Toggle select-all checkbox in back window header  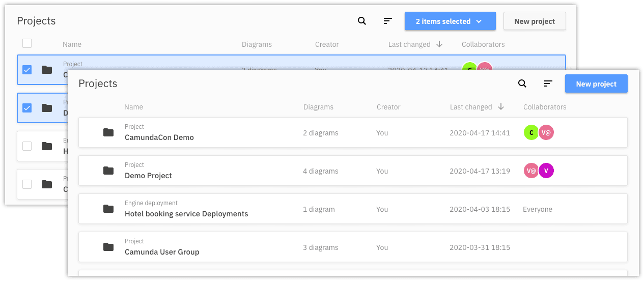click(x=27, y=43)
